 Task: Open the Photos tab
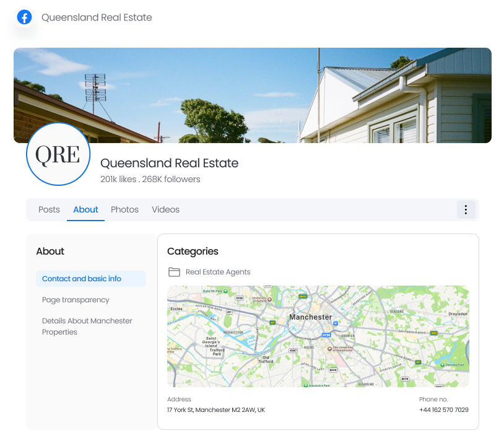tap(124, 209)
